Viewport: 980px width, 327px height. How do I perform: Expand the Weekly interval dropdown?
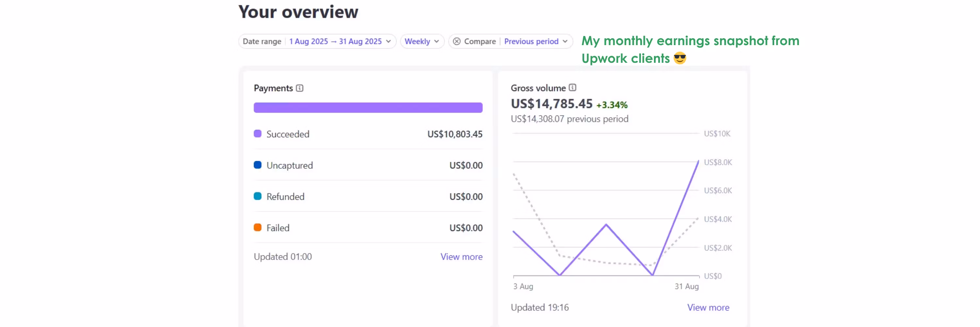click(x=421, y=42)
